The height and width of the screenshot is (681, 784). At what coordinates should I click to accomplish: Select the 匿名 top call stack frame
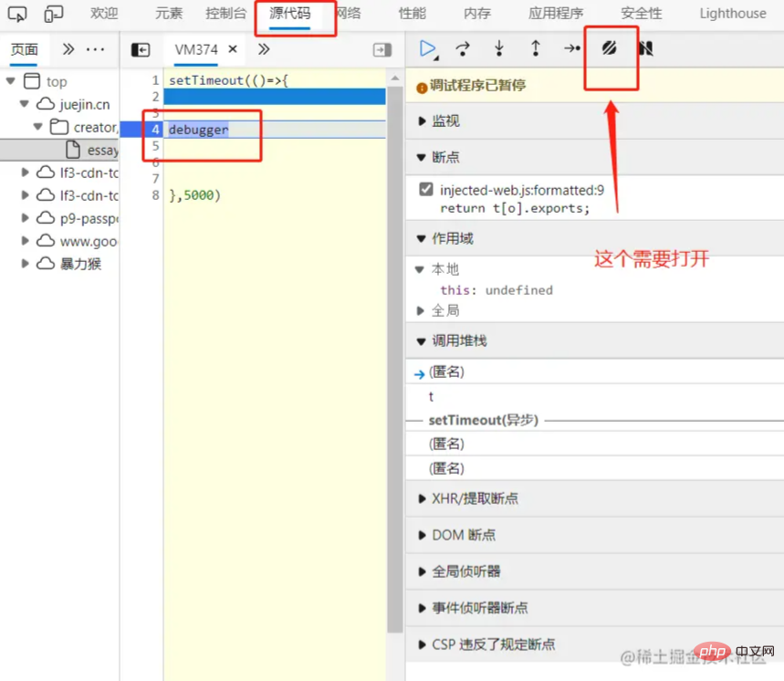click(x=446, y=372)
